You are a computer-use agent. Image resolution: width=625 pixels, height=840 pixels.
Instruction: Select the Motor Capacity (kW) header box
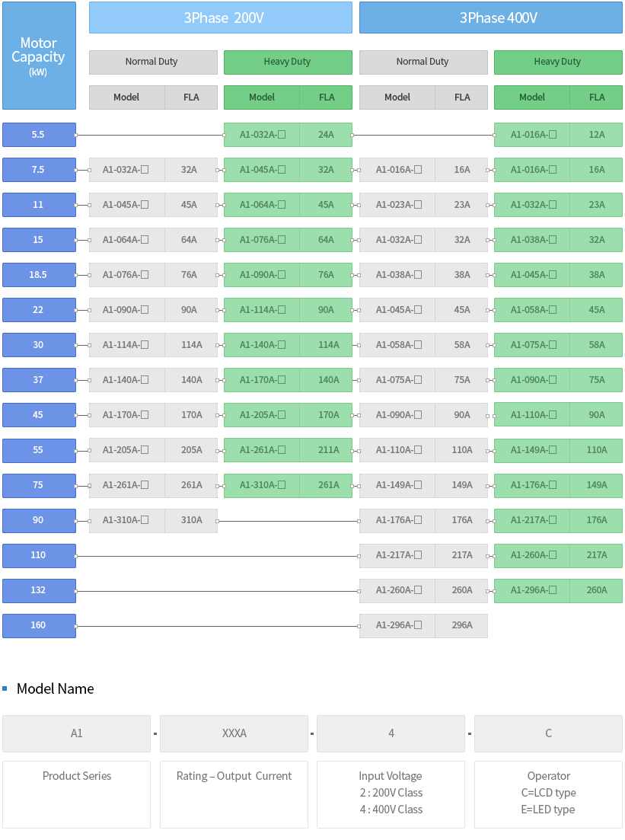tap(39, 56)
